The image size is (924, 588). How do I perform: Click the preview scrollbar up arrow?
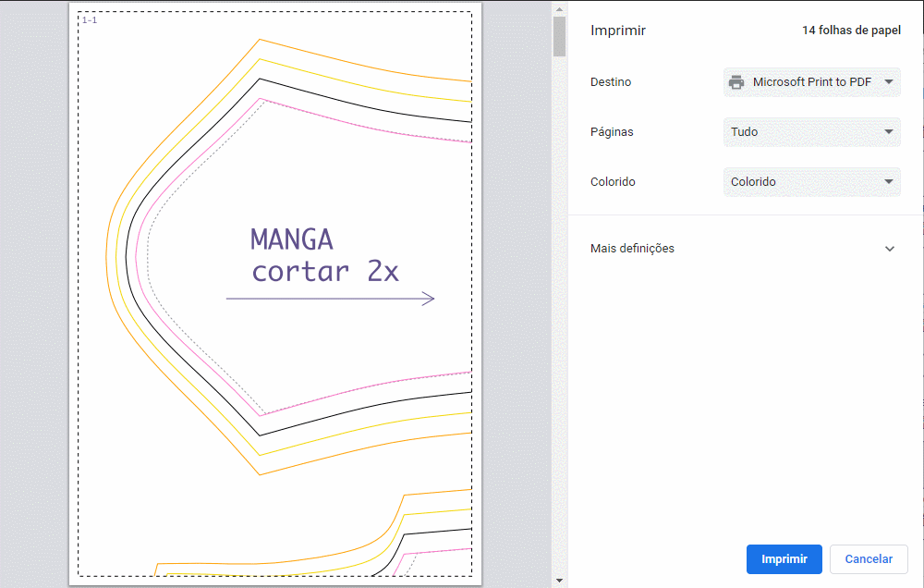tap(559, 7)
